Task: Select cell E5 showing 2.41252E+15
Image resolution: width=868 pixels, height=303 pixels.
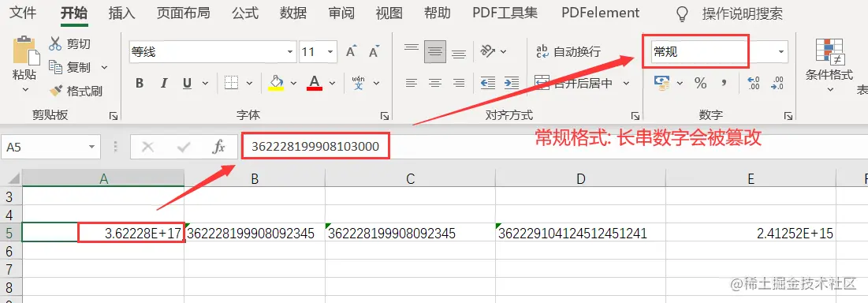Action: [x=751, y=234]
